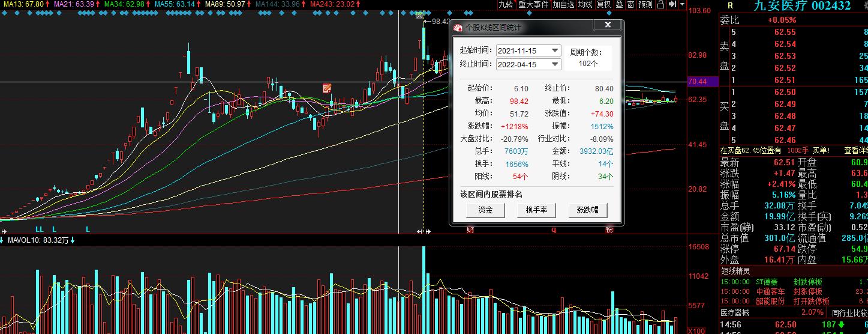The image size is (868, 334).
Task: Open the 预测 forecast tool
Action: point(645,4)
